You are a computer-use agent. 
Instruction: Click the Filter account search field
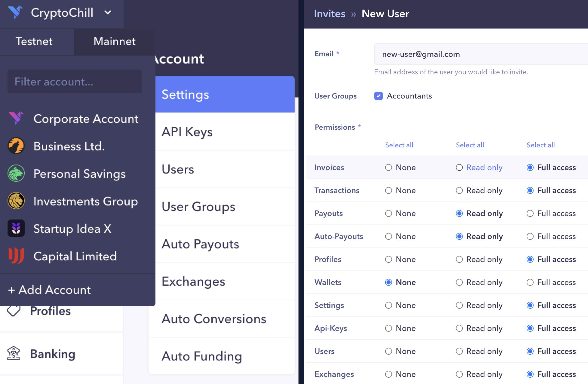pyautogui.click(x=74, y=82)
